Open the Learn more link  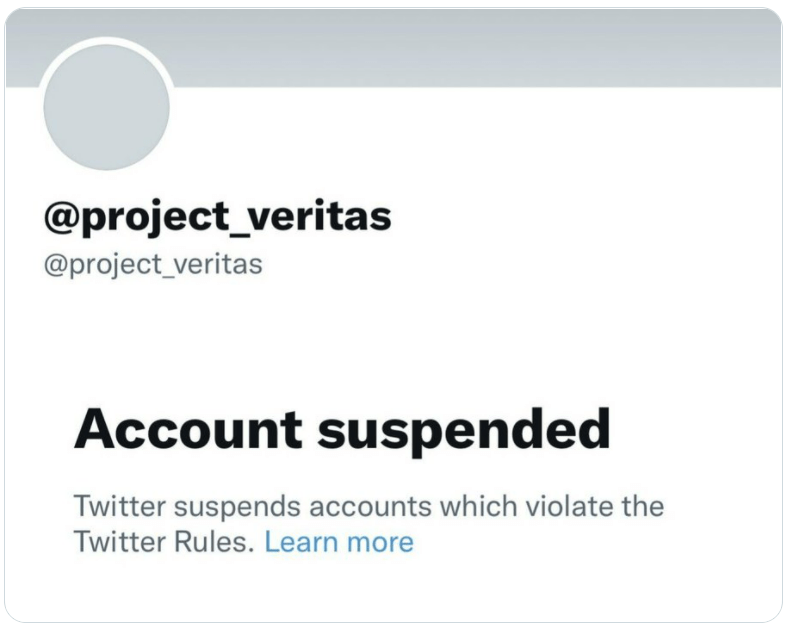(x=338, y=542)
